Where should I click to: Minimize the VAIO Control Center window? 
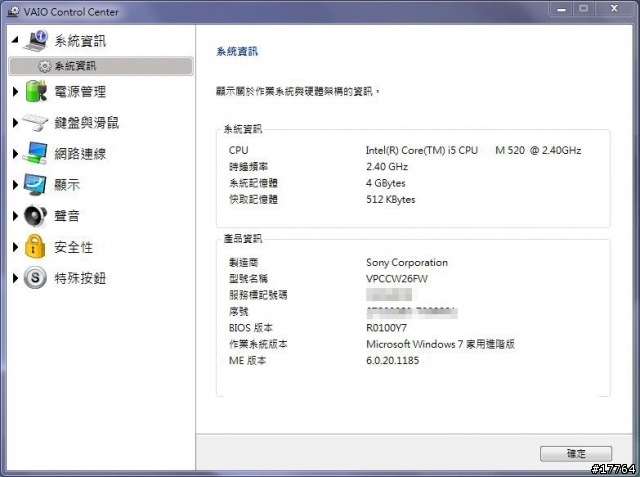[562, 9]
